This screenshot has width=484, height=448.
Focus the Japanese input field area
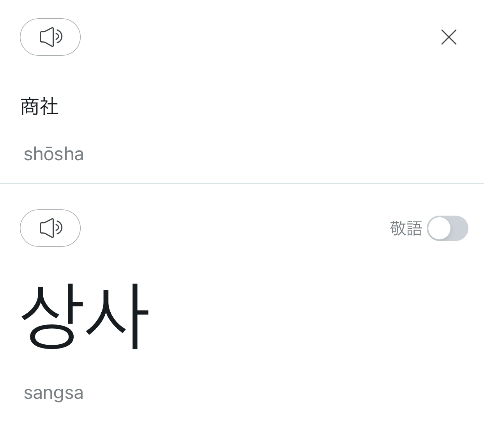point(156,106)
